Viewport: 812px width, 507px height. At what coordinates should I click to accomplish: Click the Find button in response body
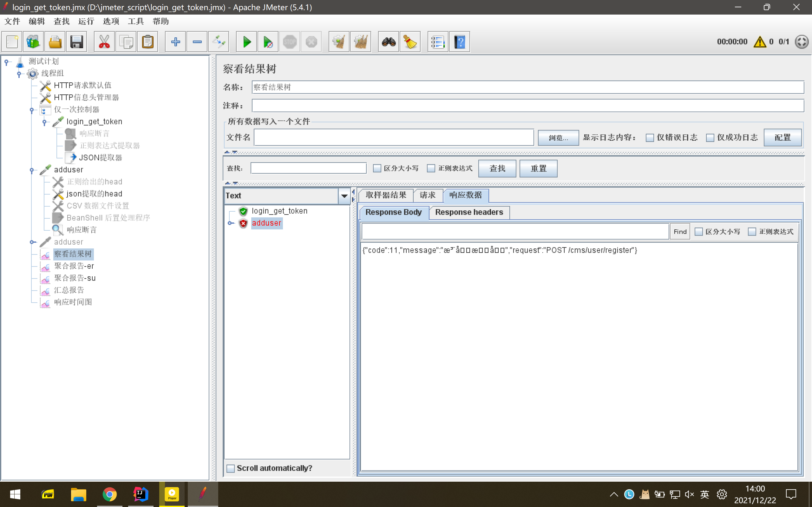click(680, 232)
